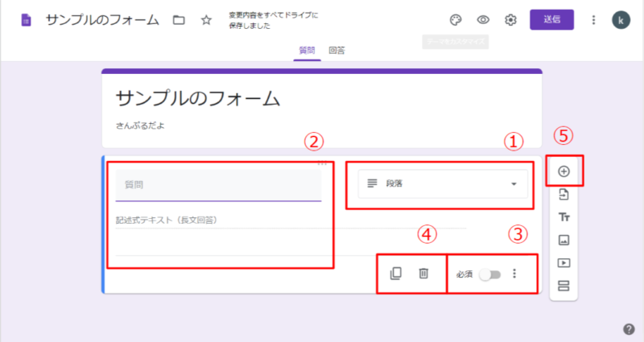Switch to the 回答 tab

[x=337, y=50]
